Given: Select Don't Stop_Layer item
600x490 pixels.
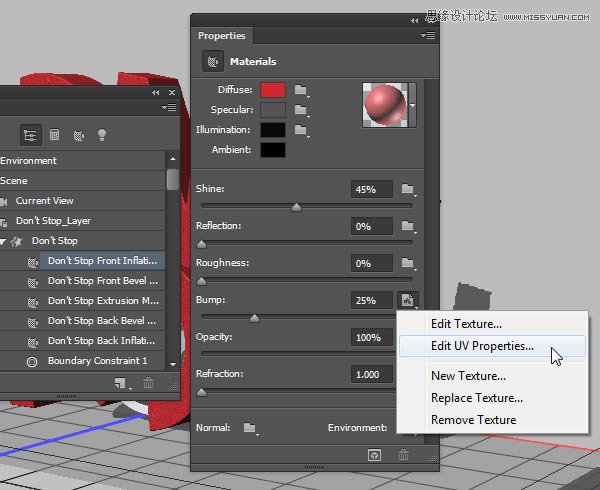Looking at the screenshot, I should 82,221.
